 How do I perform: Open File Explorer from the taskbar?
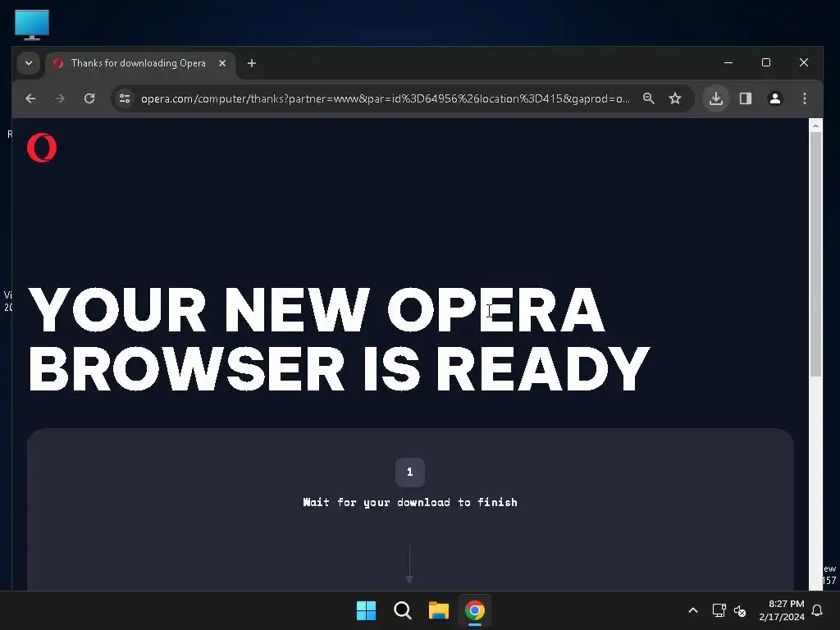click(439, 610)
